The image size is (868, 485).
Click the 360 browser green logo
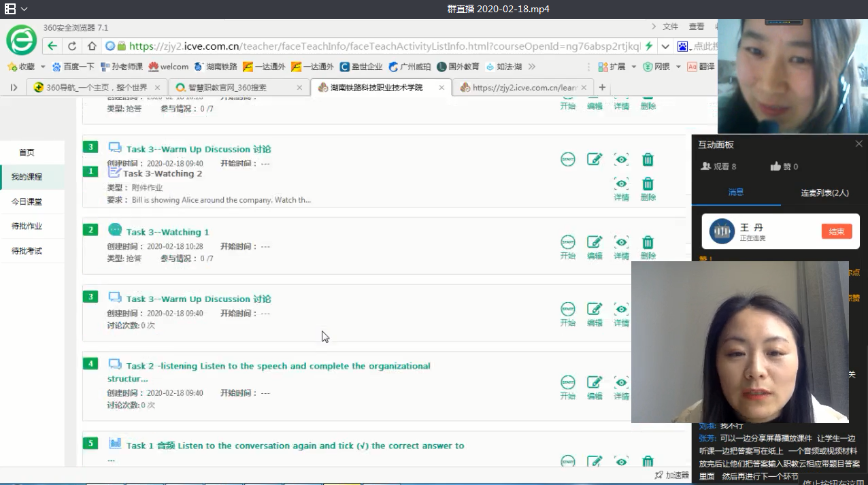21,40
